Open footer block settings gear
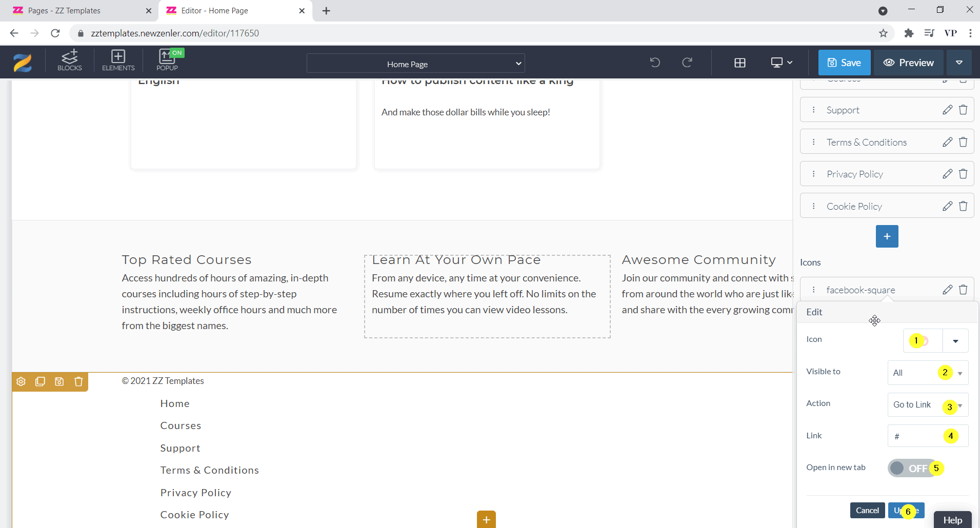980x528 pixels. tap(21, 381)
